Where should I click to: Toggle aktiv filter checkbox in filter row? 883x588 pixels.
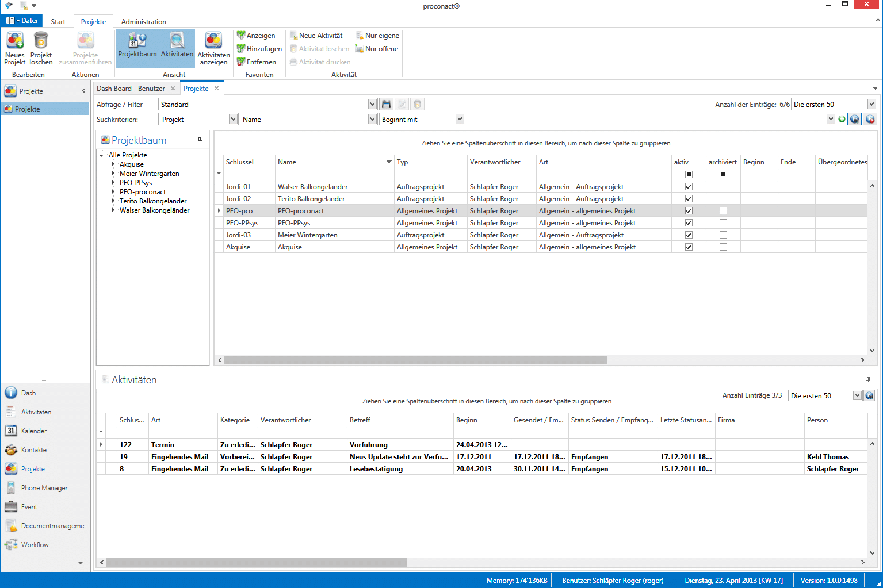point(689,174)
